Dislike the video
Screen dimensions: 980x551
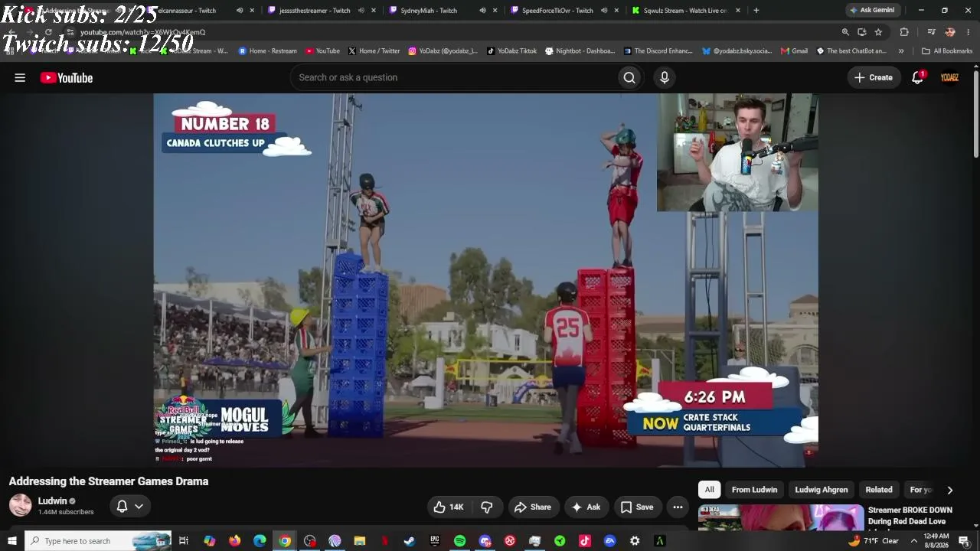coord(486,507)
